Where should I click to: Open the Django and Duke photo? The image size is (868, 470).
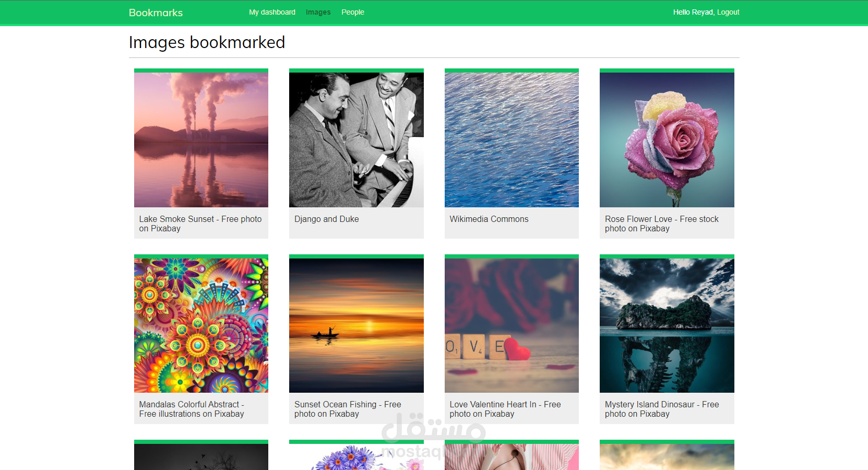pyautogui.click(x=356, y=140)
